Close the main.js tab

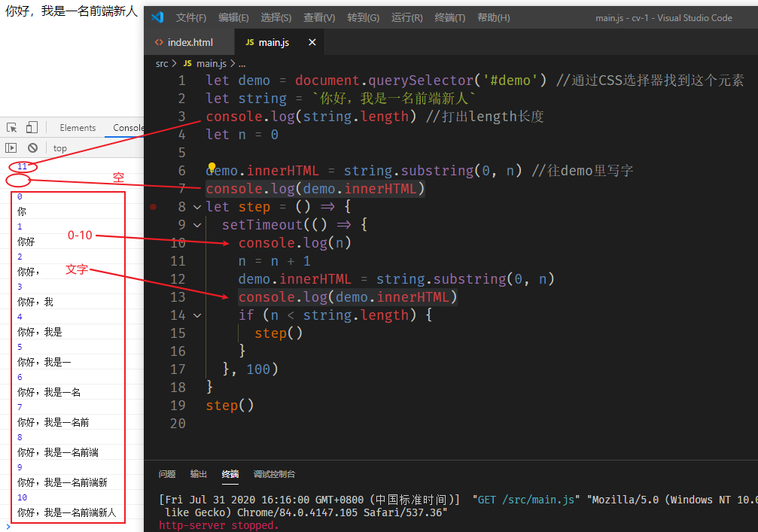312,43
